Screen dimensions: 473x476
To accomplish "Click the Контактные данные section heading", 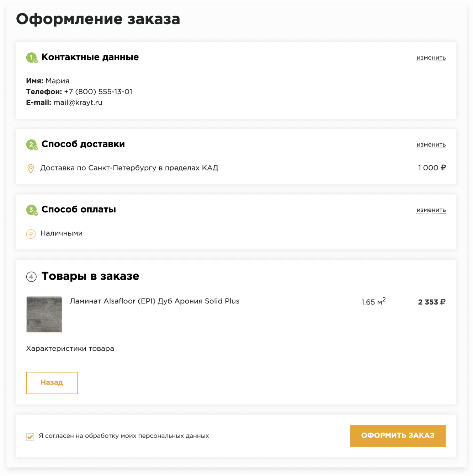I will click(90, 57).
